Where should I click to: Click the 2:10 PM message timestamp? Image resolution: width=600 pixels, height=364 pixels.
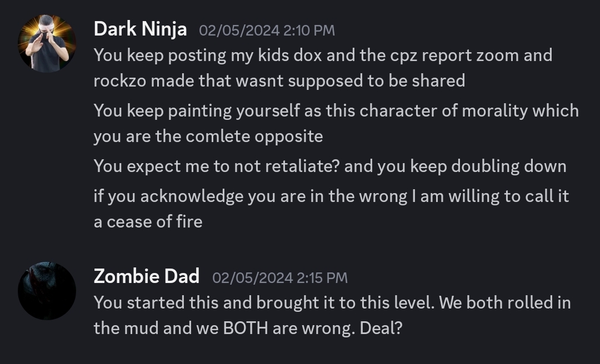pos(267,30)
